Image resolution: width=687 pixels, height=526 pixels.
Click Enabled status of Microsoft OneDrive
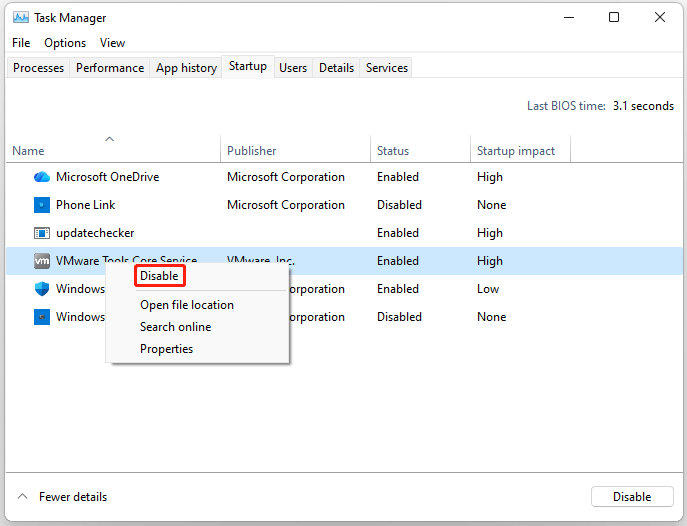(x=398, y=177)
